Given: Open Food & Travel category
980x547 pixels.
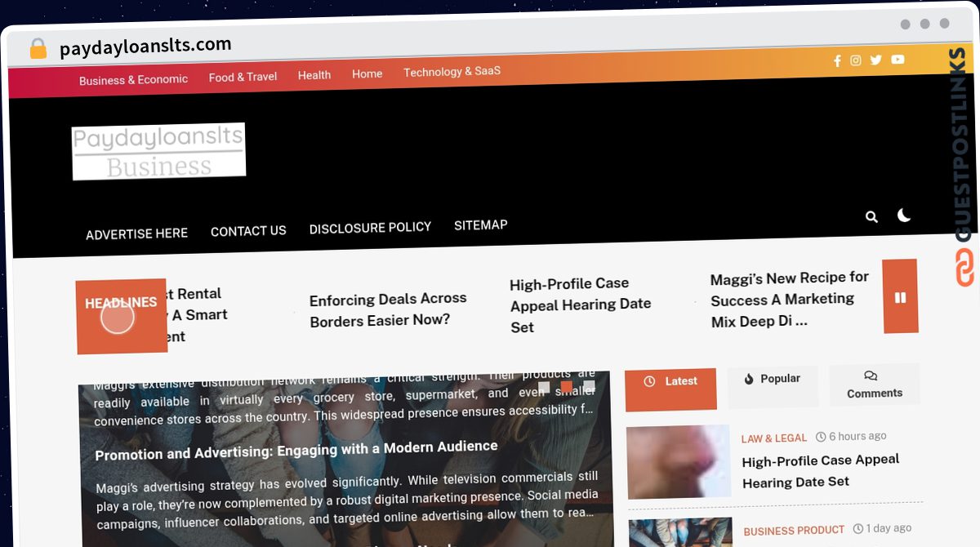Looking at the screenshot, I should pyautogui.click(x=243, y=77).
